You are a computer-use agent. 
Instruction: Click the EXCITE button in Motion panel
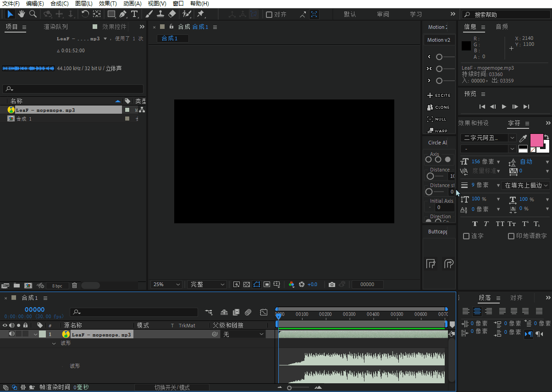pos(439,95)
